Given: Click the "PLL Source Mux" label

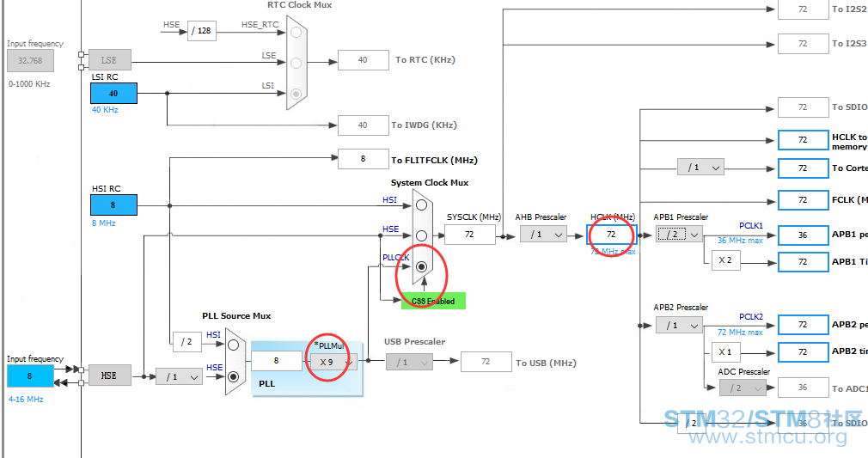Looking at the screenshot, I should [x=236, y=315].
